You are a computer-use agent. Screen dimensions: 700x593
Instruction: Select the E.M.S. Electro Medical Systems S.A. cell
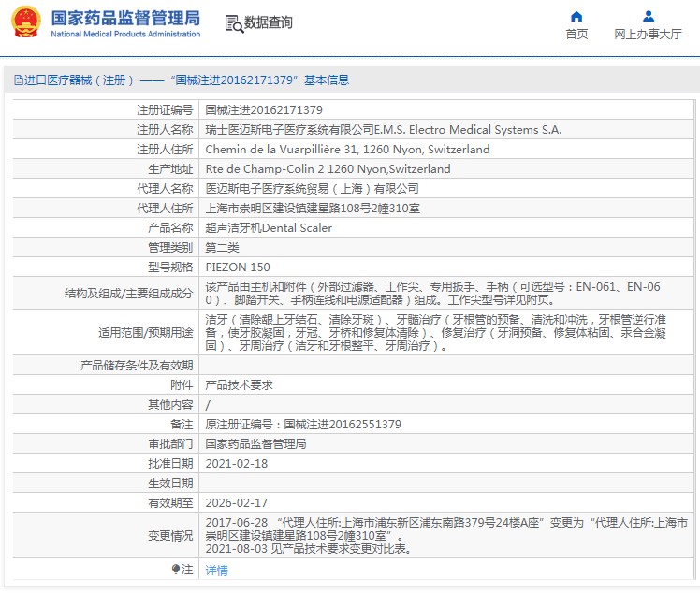click(x=384, y=129)
